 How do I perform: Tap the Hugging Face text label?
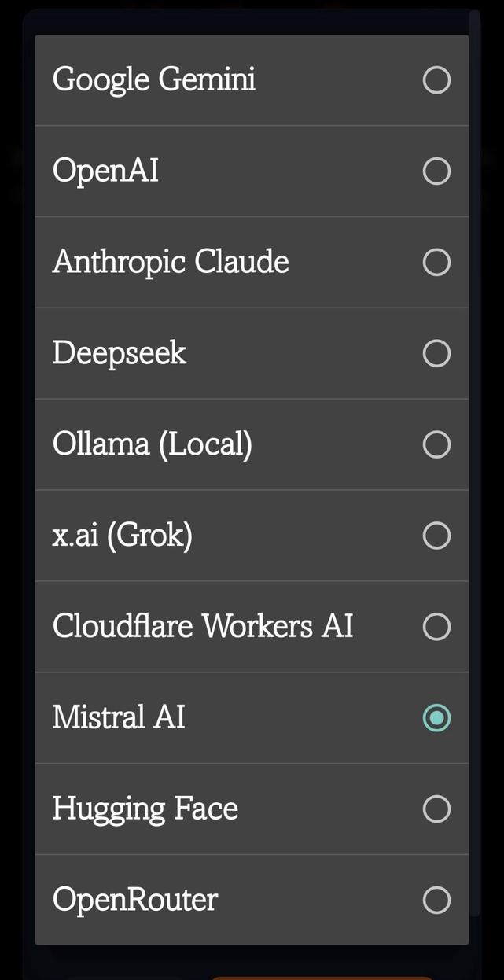tap(145, 809)
